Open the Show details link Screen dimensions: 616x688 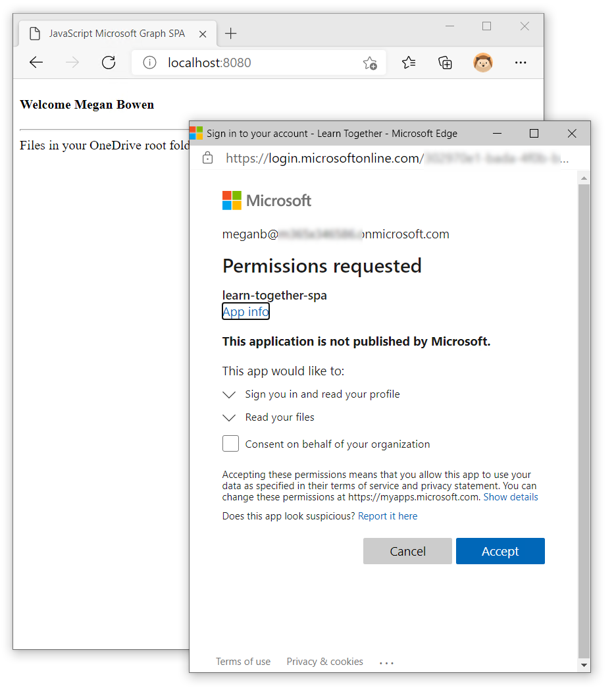(x=511, y=496)
